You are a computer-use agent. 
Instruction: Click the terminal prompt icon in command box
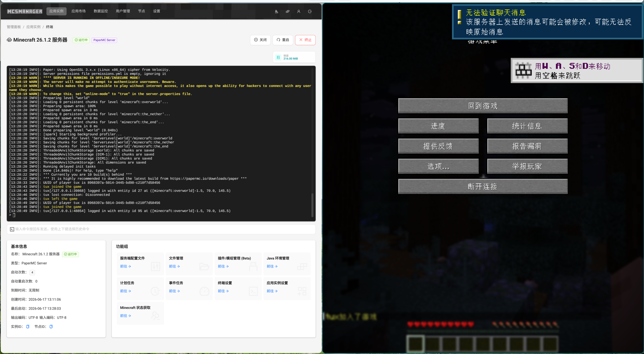(x=12, y=229)
